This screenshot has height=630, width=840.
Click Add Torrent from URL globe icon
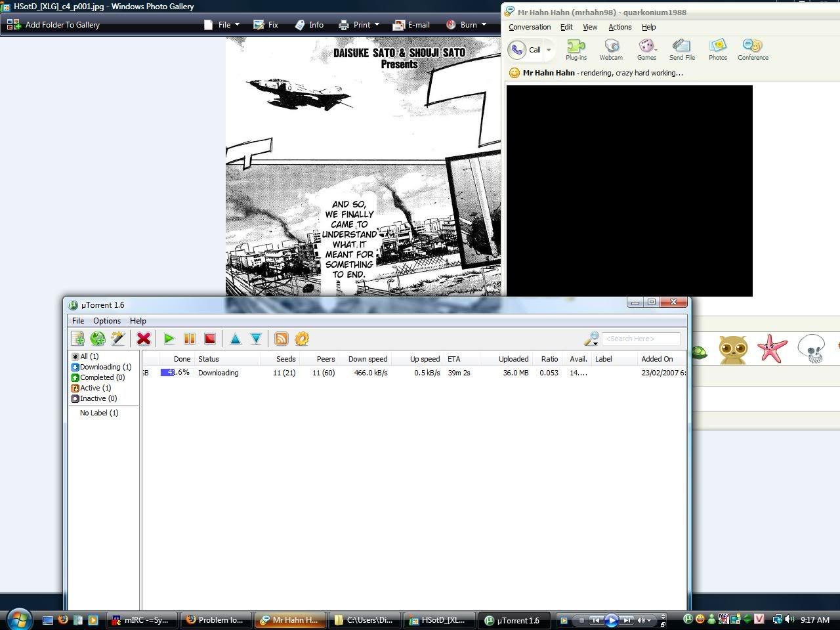click(98, 339)
